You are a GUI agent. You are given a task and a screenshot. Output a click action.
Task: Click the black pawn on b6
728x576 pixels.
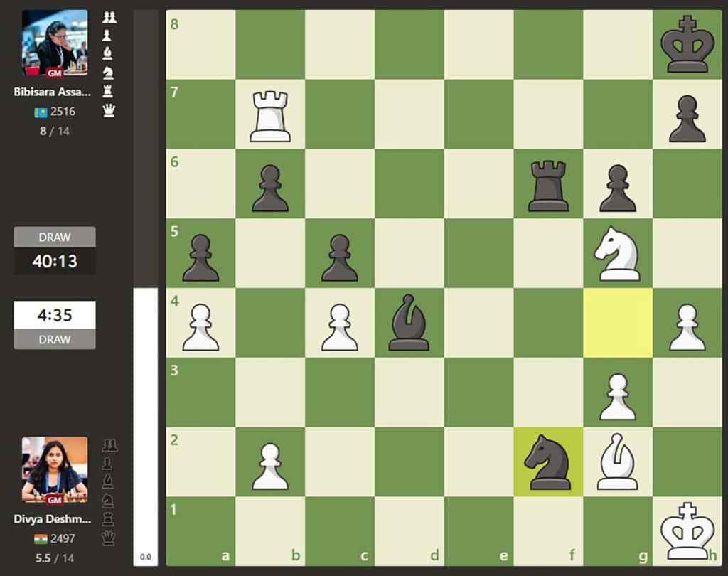(x=270, y=184)
